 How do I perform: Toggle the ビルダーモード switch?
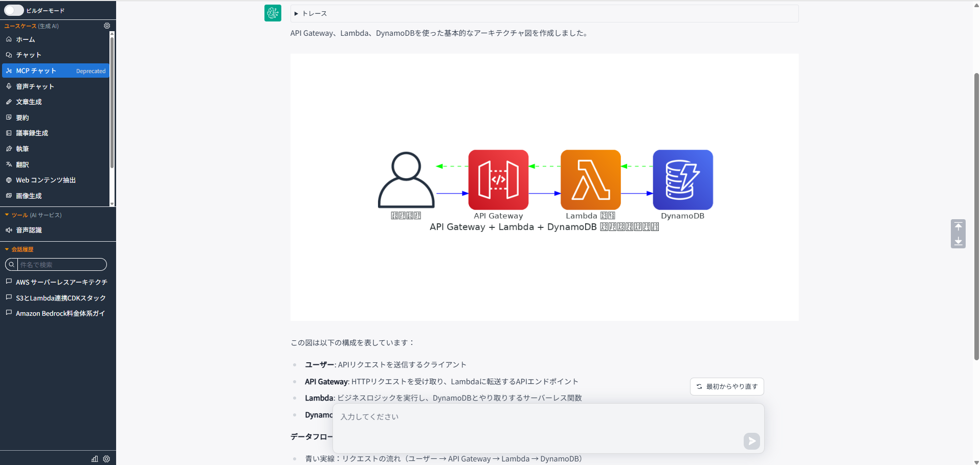click(14, 10)
